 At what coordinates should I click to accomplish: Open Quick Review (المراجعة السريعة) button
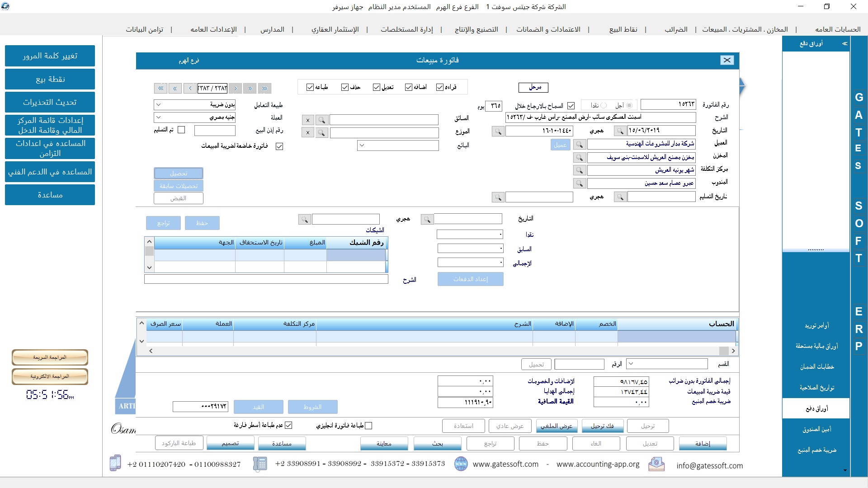coord(50,357)
